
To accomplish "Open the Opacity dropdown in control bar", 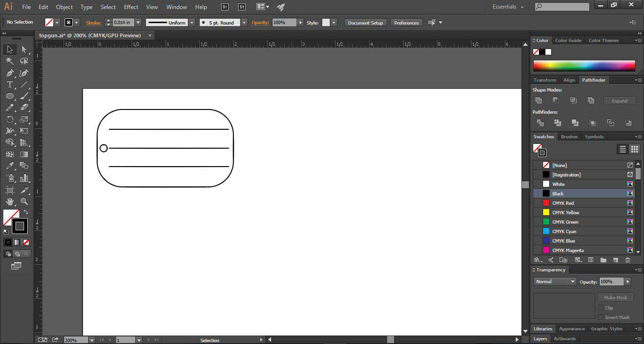I will click(301, 22).
